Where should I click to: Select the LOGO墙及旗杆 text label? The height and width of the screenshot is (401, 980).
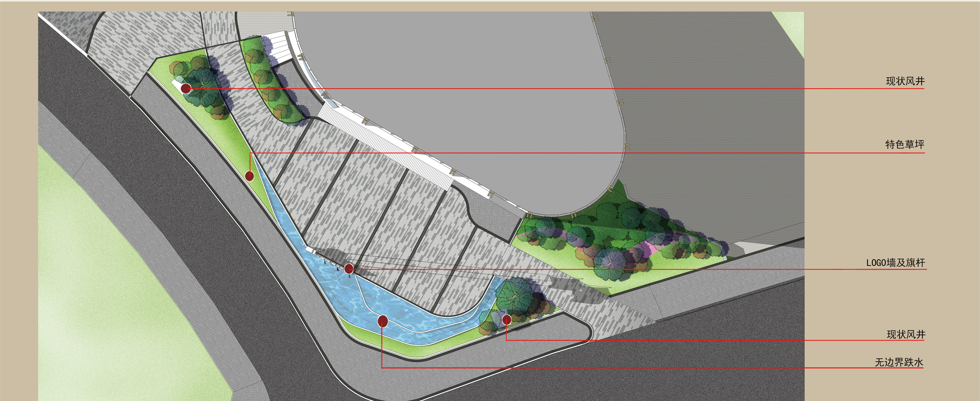click(x=895, y=263)
